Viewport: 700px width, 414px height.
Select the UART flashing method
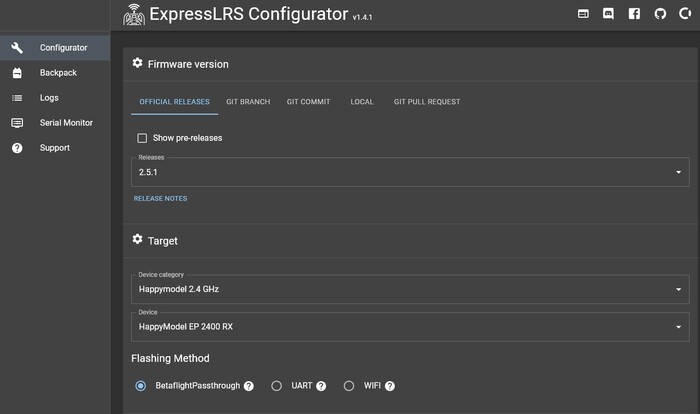277,386
